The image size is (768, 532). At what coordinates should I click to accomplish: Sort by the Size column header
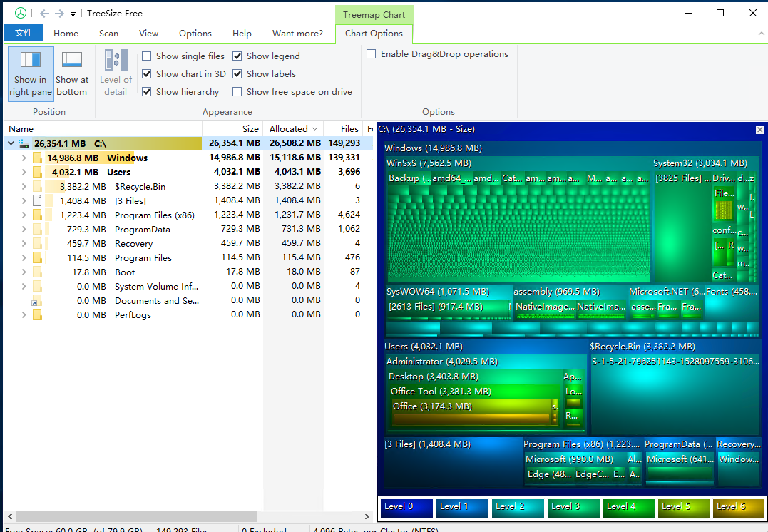click(232, 129)
